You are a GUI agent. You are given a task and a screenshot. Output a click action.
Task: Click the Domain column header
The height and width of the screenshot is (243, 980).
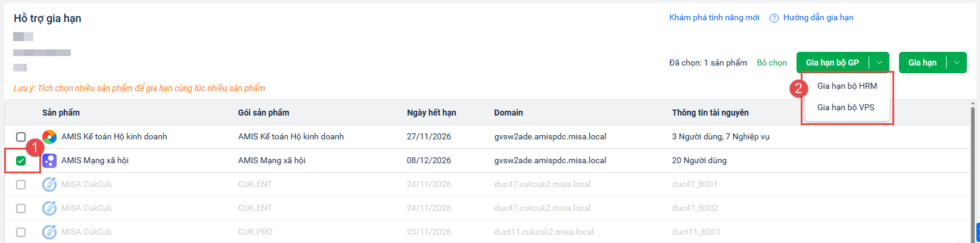point(508,113)
